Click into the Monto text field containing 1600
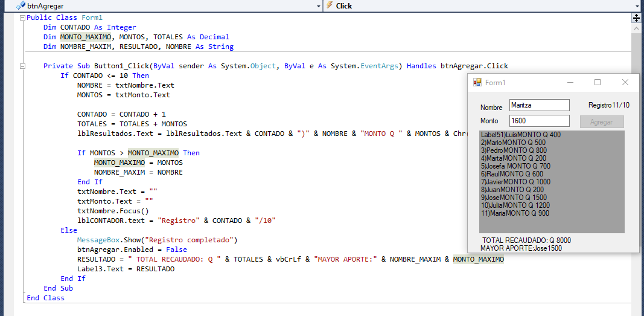The height and width of the screenshot is (316, 644). click(x=539, y=121)
